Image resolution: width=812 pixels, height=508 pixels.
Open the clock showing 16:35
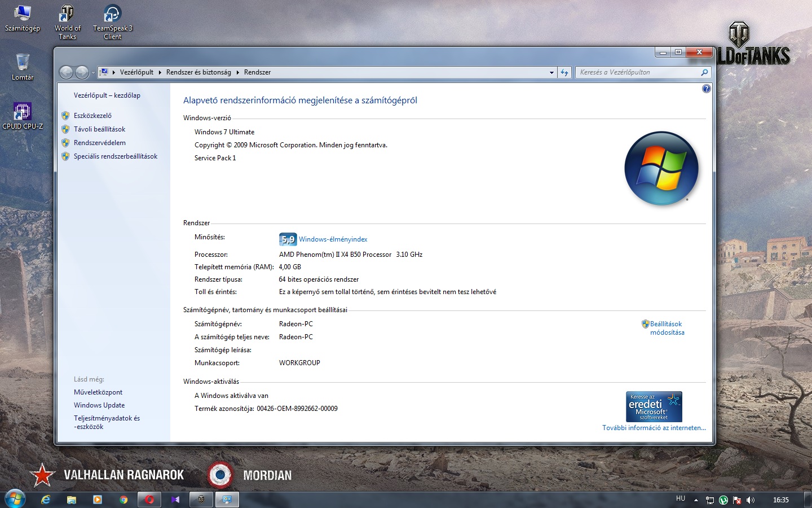coord(781,500)
